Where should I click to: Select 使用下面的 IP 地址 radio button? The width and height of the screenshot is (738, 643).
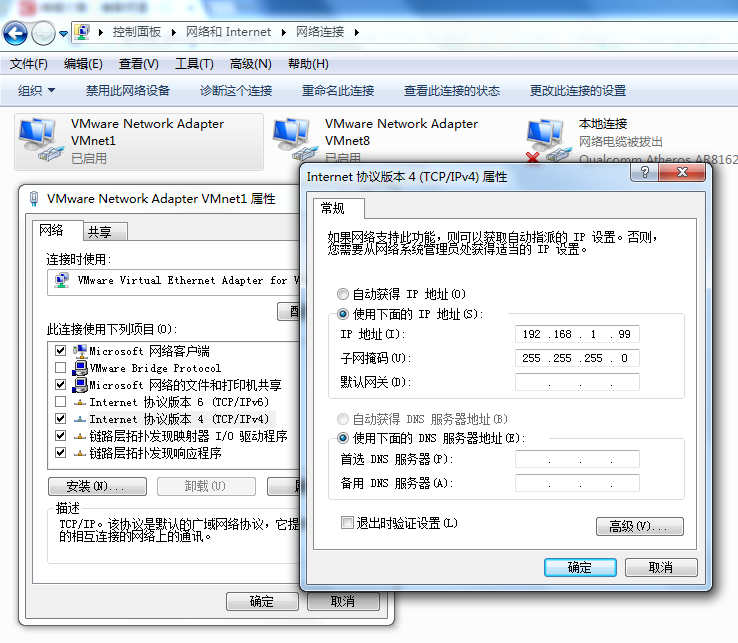tap(343, 314)
